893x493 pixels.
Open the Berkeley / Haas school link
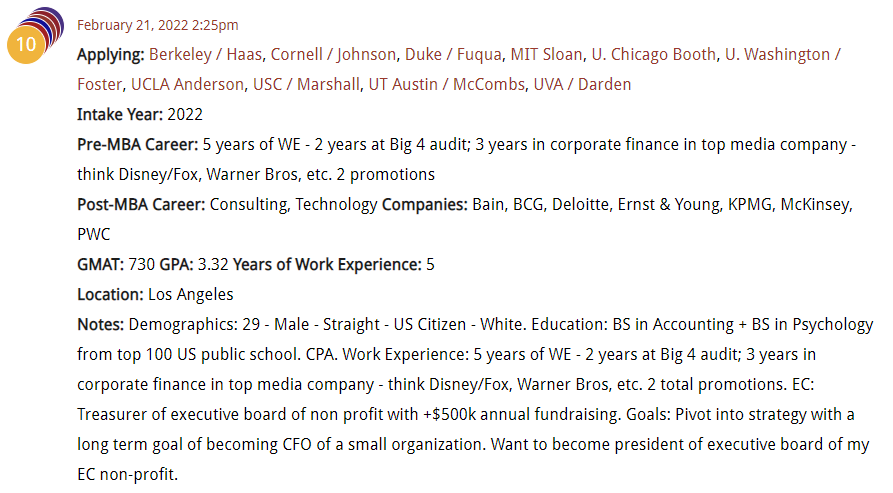pyautogui.click(x=205, y=55)
